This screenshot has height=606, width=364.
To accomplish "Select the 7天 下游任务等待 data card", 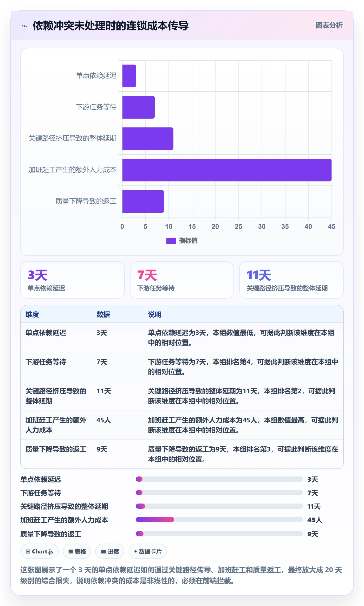I will tap(182, 280).
